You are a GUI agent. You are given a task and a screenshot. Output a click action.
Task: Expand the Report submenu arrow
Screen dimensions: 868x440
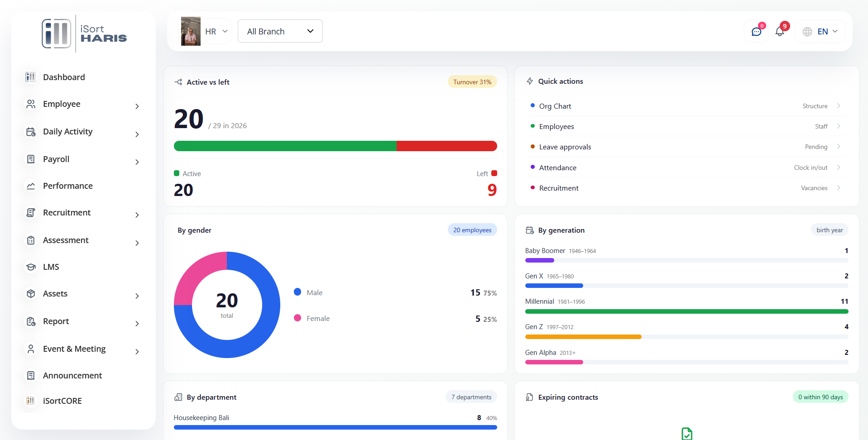[x=137, y=324]
